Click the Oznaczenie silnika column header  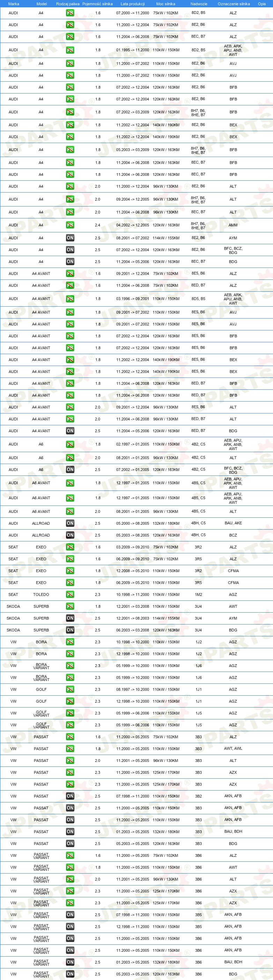pyautogui.click(x=234, y=4)
